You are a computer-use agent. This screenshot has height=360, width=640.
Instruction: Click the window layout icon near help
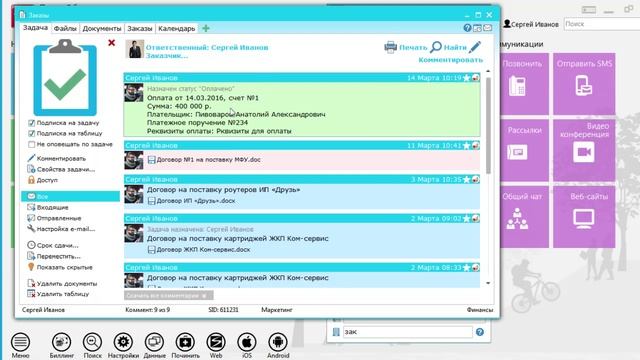coord(477,28)
